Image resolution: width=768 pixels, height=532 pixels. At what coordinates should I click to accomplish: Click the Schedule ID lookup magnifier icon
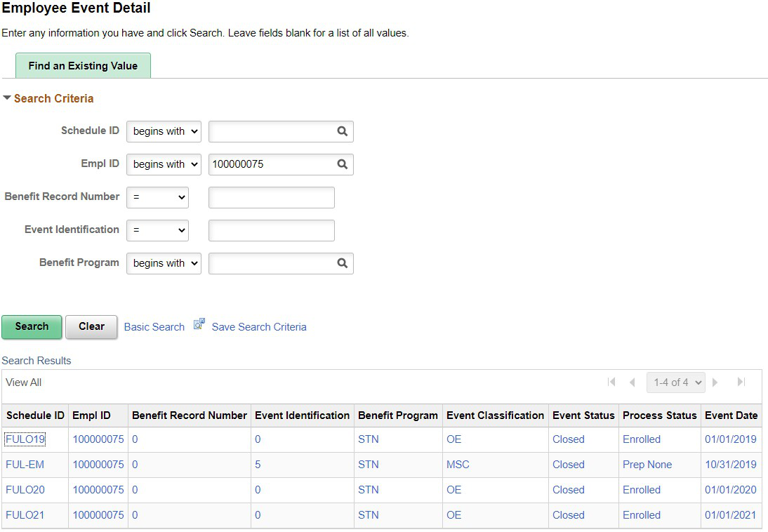pos(343,131)
